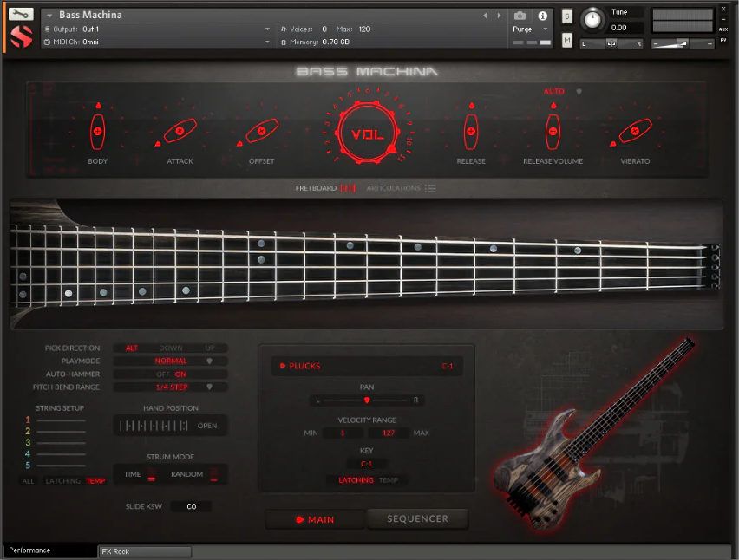Take a snapshot with the camera icon
Viewport: 739px width, 560px height.
coord(520,14)
